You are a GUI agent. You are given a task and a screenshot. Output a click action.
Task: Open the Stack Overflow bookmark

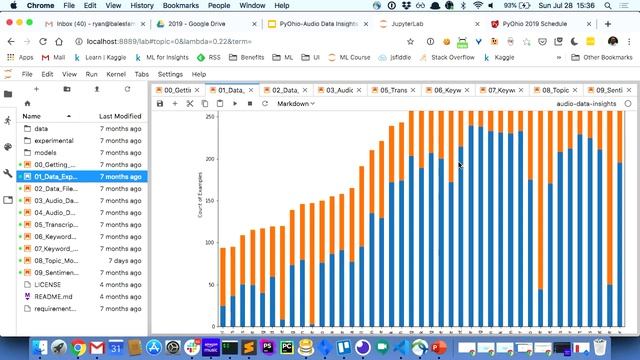pyautogui.click(x=447, y=58)
